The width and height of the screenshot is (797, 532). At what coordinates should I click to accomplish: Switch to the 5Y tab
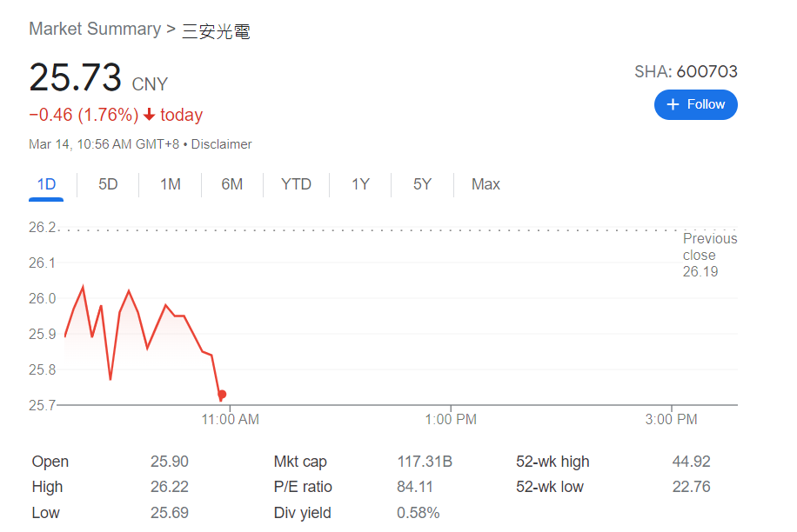point(422,184)
